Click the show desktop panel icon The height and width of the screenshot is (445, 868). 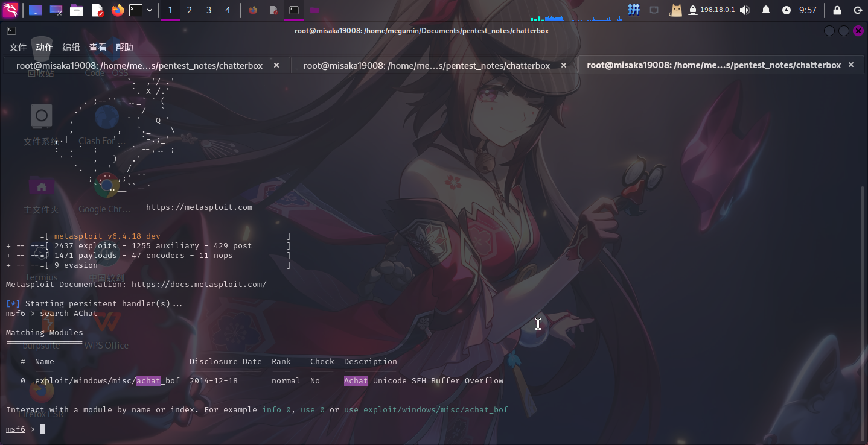tap(36, 10)
